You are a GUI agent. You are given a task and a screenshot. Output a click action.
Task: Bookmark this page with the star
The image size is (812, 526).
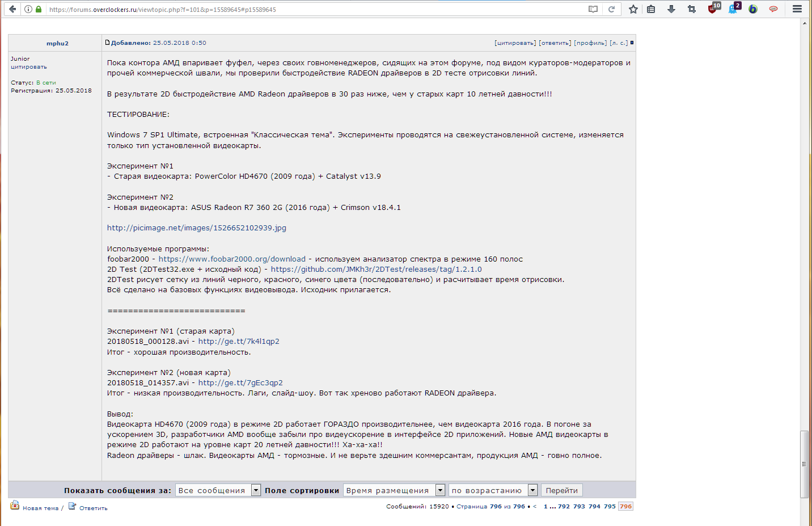pos(633,9)
